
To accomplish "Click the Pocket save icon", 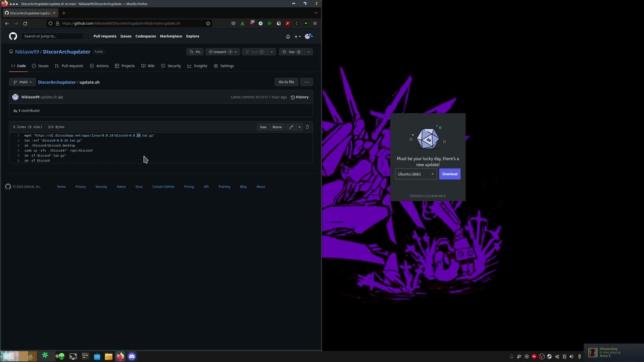I will (233, 23).
